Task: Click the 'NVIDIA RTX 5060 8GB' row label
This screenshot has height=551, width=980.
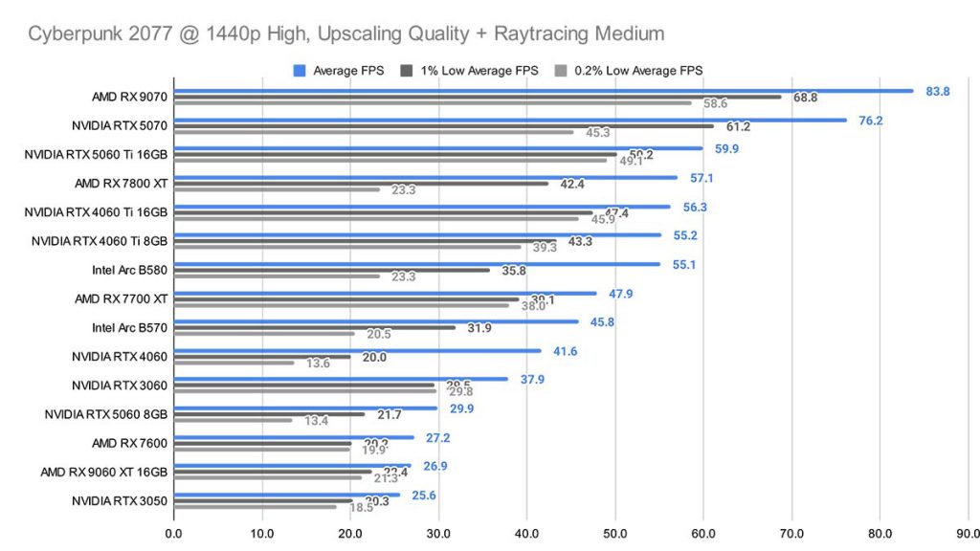Action: pos(106,414)
